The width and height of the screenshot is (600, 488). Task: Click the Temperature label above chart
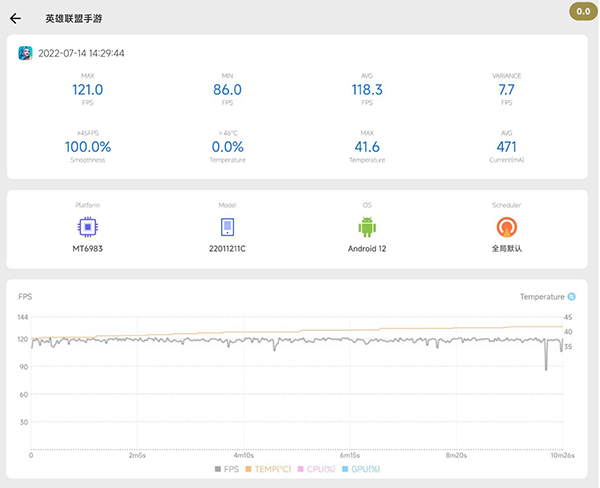point(542,297)
